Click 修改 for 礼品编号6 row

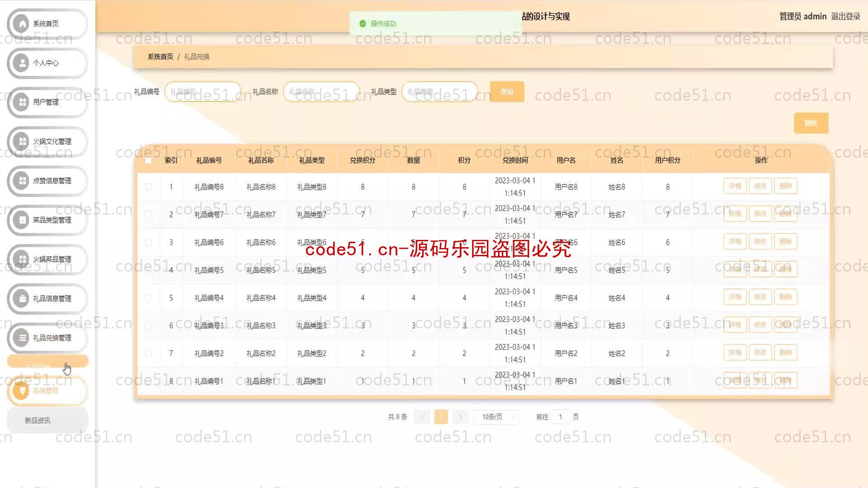(760, 242)
